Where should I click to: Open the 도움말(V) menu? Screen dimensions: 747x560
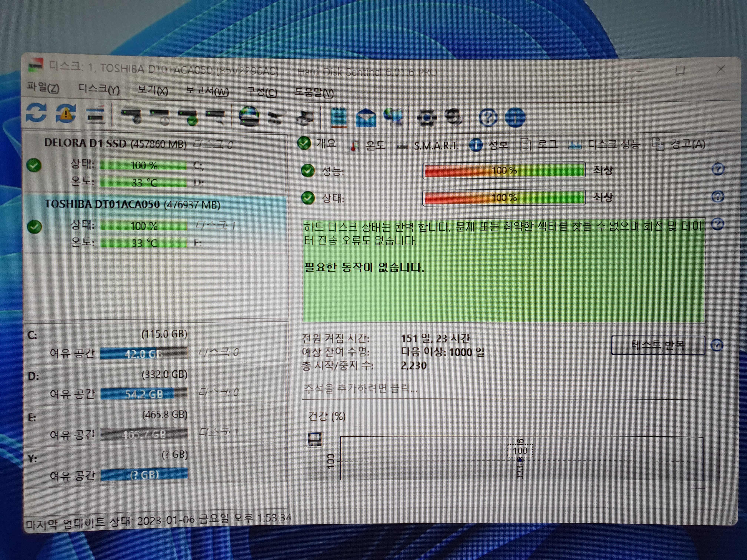pos(314,92)
